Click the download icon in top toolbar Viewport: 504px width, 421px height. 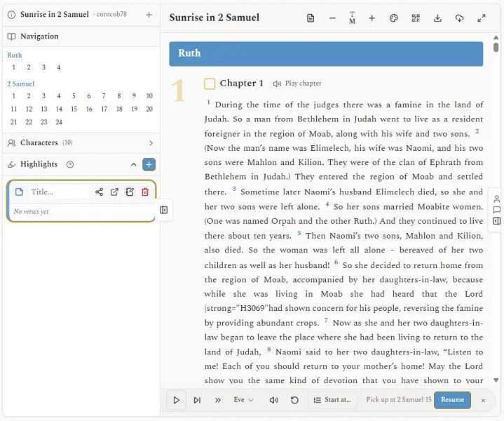437,18
